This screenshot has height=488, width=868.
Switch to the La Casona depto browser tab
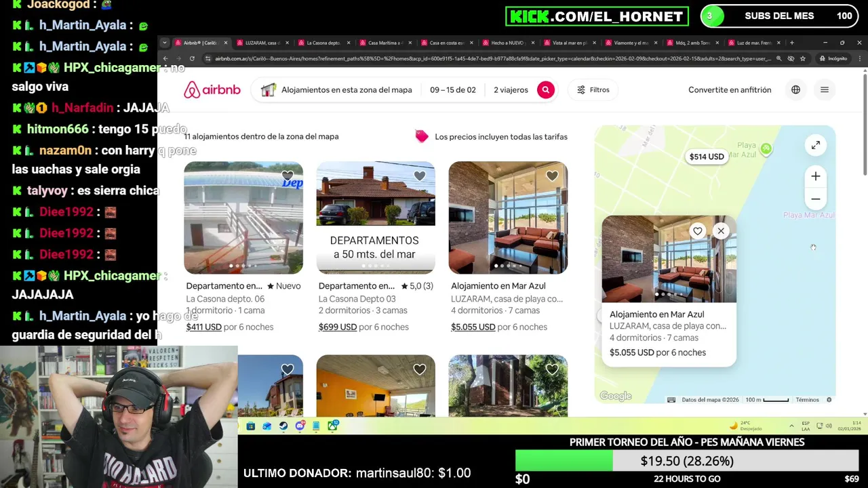tap(323, 43)
